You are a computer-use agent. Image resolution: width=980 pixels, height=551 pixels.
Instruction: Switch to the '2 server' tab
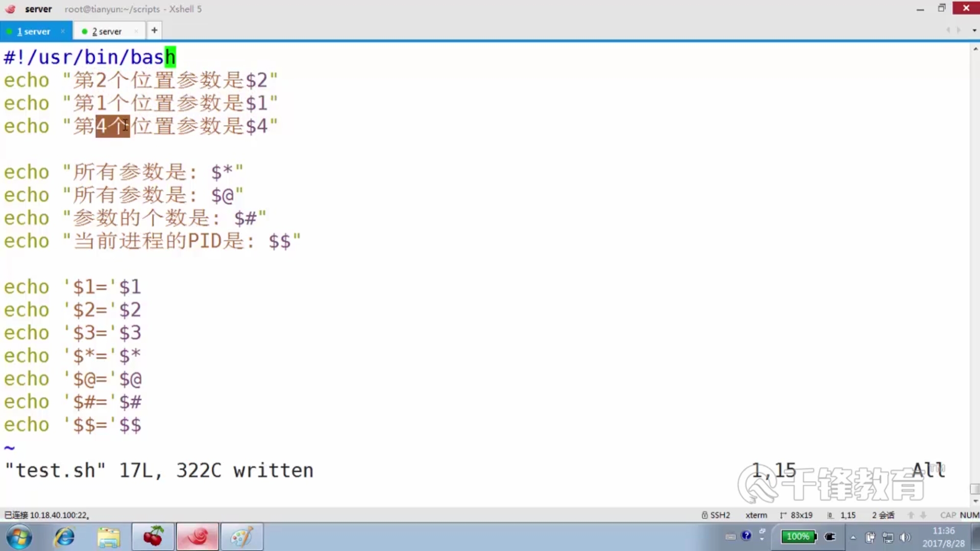pyautogui.click(x=107, y=32)
